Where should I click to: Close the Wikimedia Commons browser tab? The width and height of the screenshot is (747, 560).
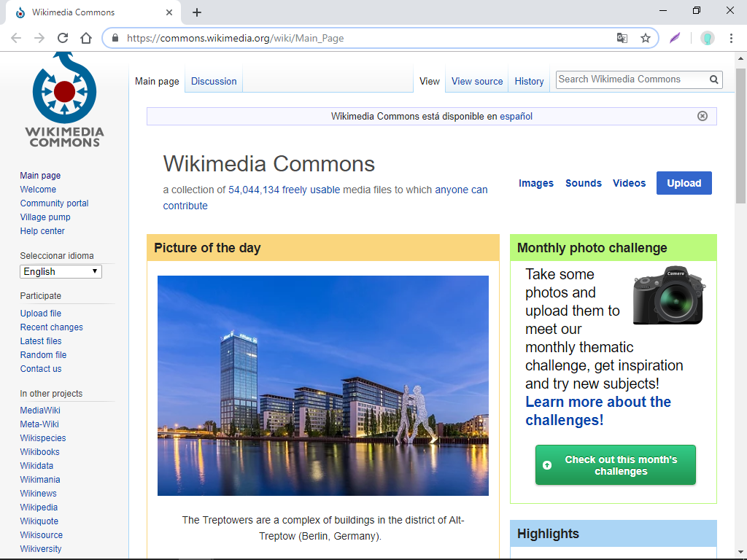tap(169, 12)
